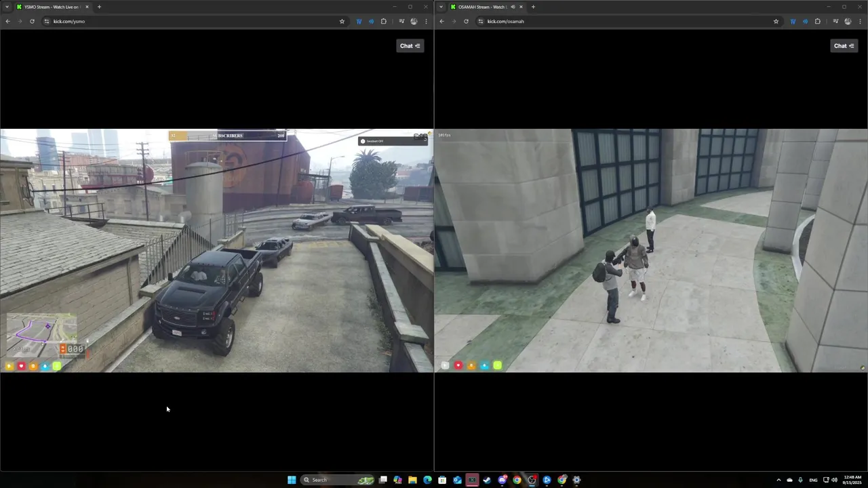Open Settings gear on the taskbar
Screen dimensions: 868x488
click(x=577, y=480)
